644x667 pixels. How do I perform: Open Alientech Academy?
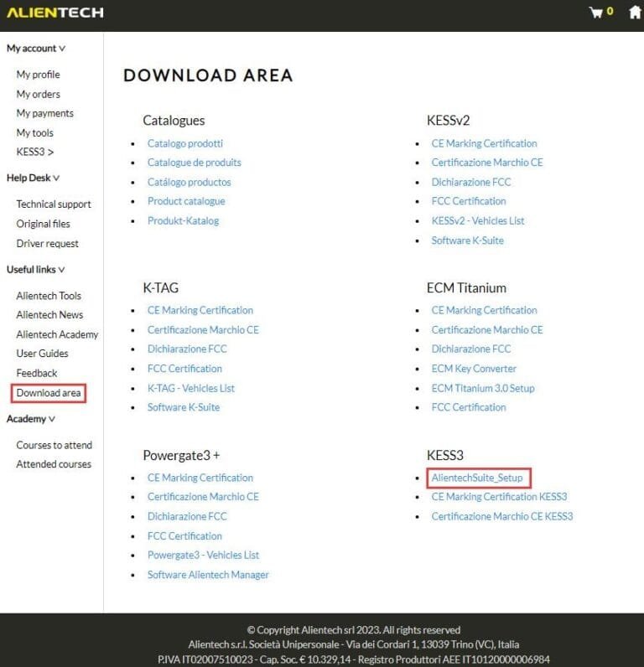(x=57, y=334)
